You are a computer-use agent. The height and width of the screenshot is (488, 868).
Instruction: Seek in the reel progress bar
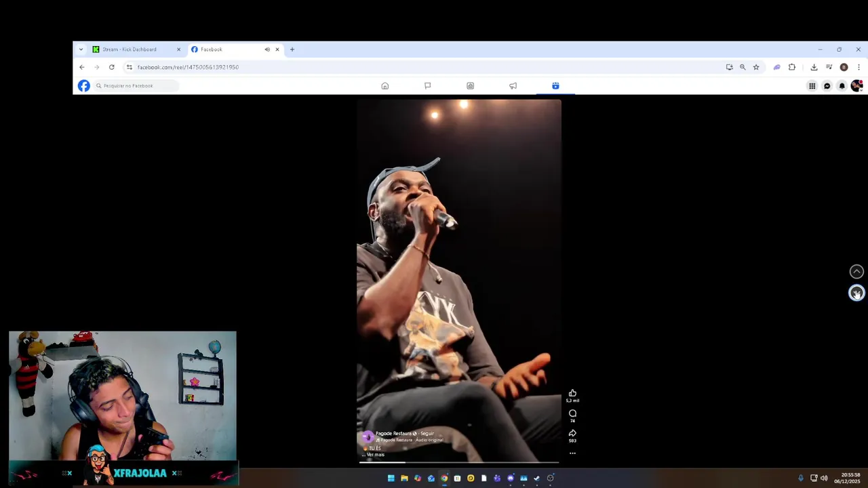(x=458, y=462)
